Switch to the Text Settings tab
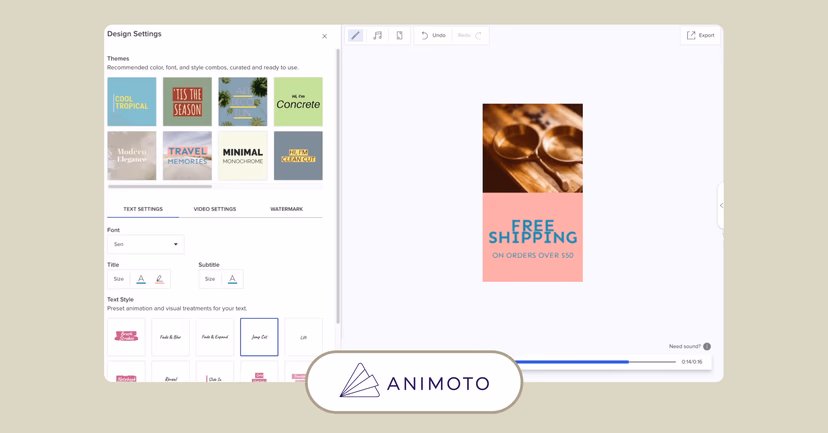 [143, 209]
